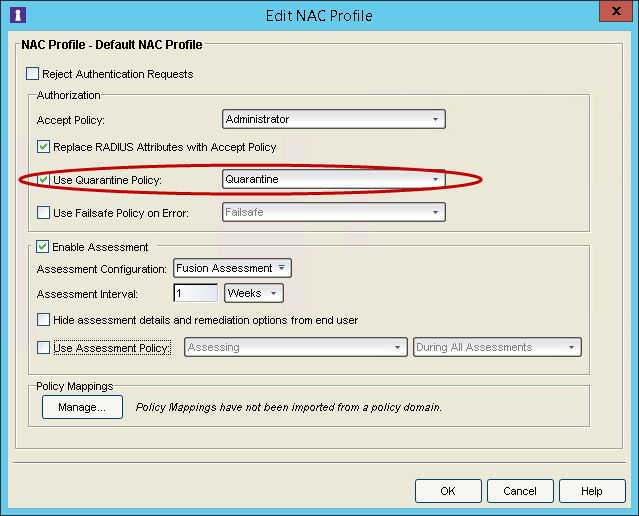Click the Assessing policy dropdown arrow
Viewport: 639px width, 516px height.
(397, 347)
